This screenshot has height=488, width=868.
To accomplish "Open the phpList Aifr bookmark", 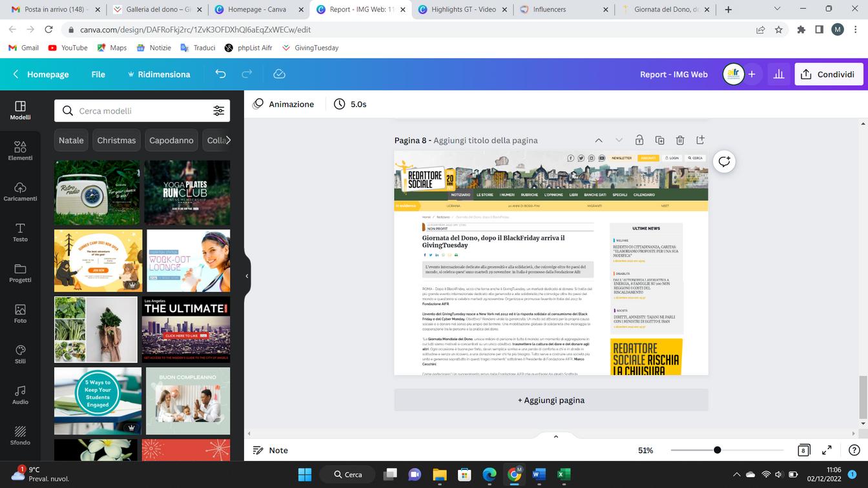I will click(x=249, y=48).
